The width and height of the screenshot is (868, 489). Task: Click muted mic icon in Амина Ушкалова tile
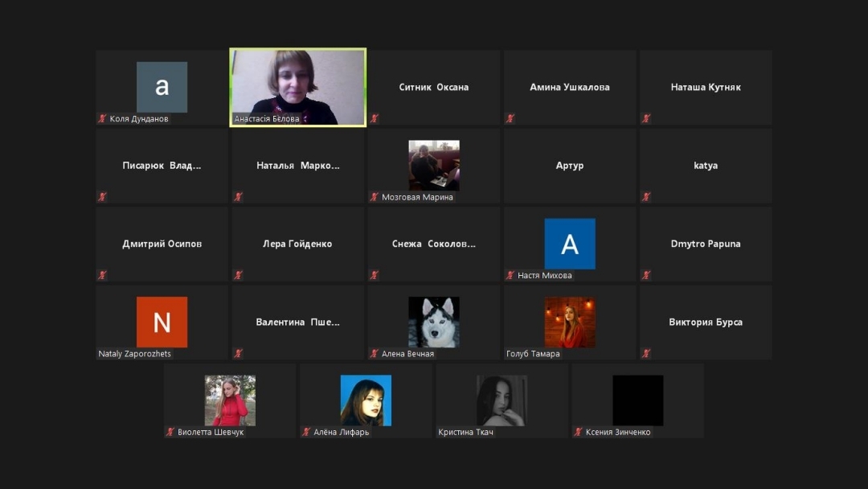pyautogui.click(x=510, y=118)
